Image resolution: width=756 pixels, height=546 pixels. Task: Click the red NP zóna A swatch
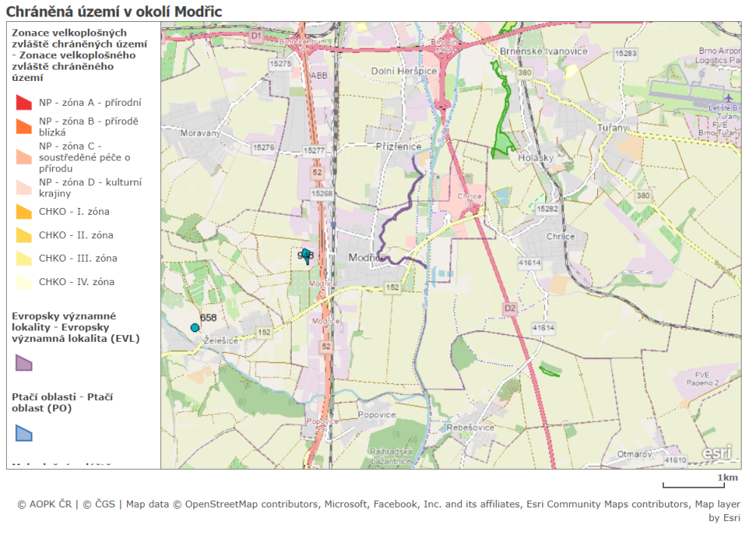24,103
